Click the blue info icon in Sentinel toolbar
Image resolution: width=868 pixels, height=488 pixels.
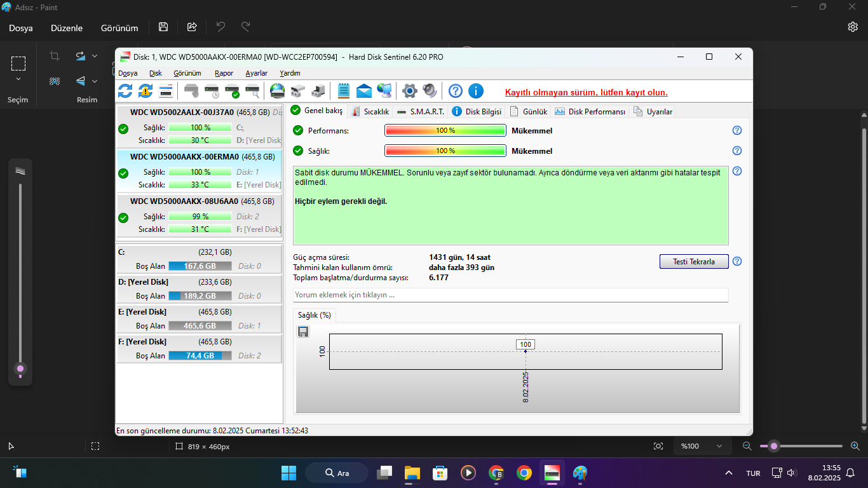click(x=476, y=91)
